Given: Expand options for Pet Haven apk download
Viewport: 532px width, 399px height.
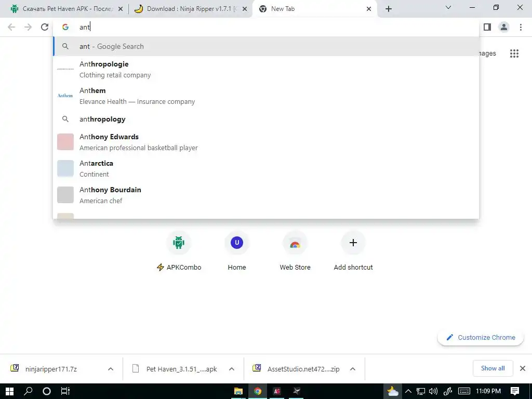Looking at the screenshot, I should tap(231, 369).
